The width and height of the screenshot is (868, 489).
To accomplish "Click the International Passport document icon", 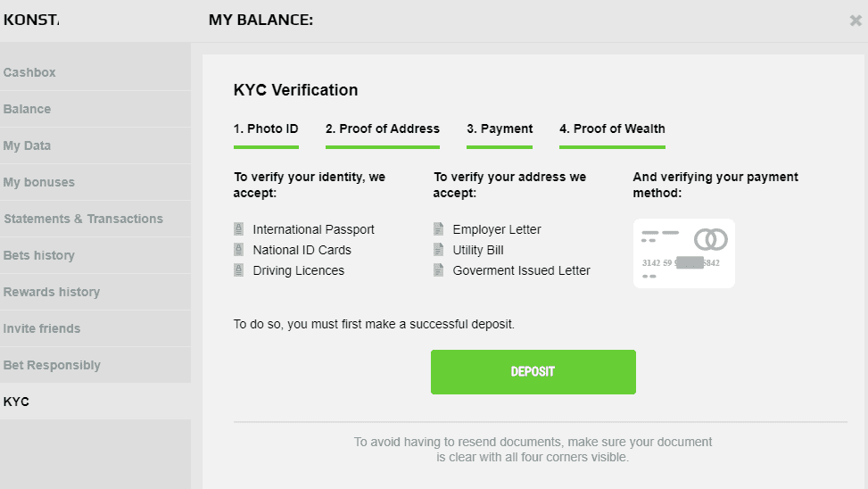I will click(239, 229).
